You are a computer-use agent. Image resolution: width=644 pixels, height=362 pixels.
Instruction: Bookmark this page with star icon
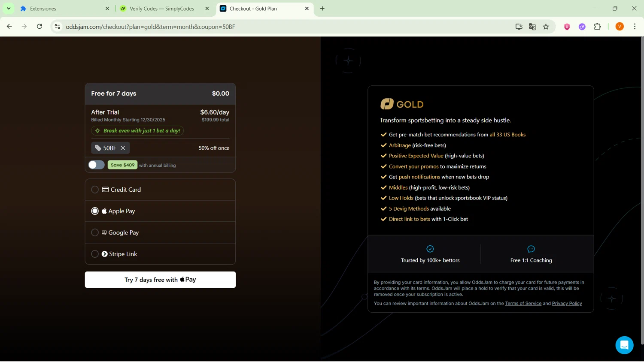point(546,27)
